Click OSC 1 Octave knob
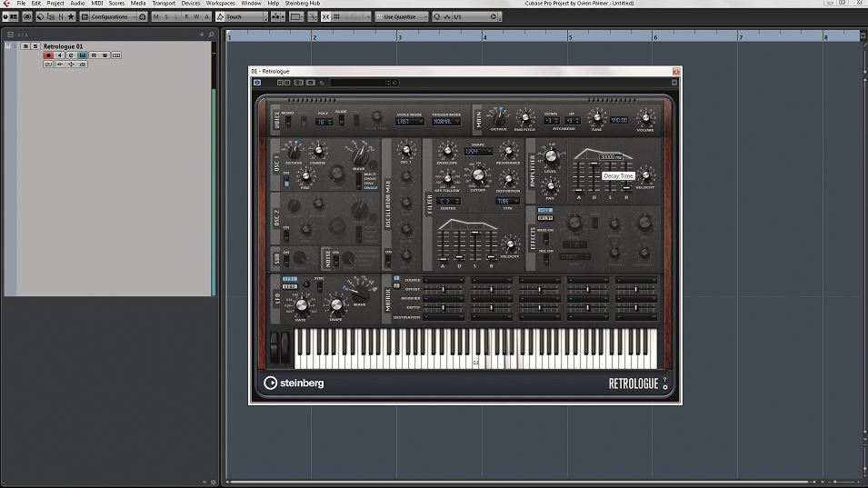This screenshot has height=488, width=868. (x=294, y=152)
